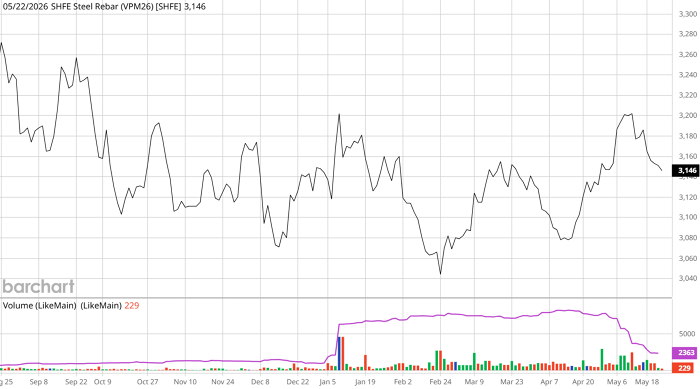Click the tallest blue volume bar near Jan 5
700x389 pixels.
(x=339, y=353)
